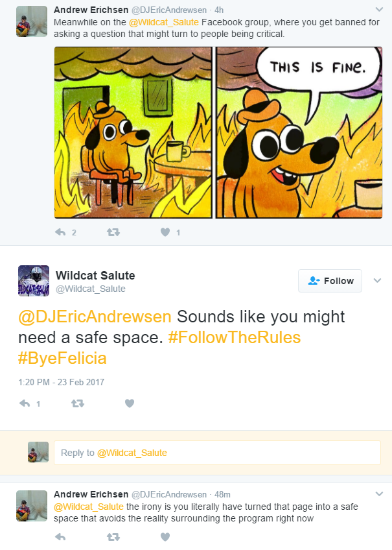Screen dimensions: 392x550
Task: Like Wildcat Salute's safe space tweet
Action: click(130, 403)
